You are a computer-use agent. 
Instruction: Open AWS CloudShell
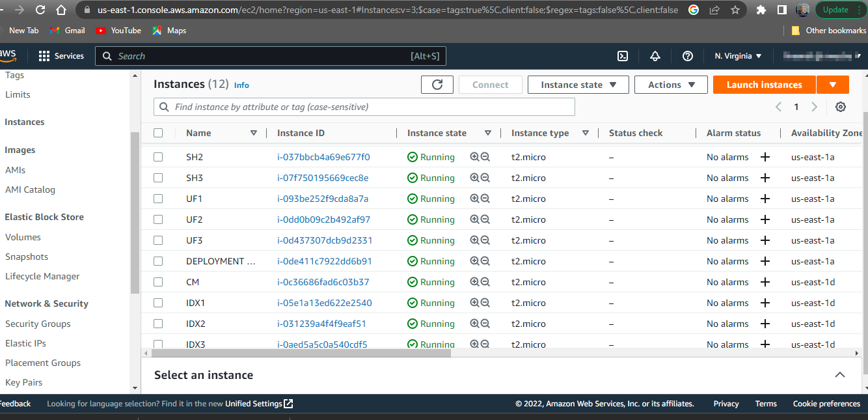click(x=622, y=56)
